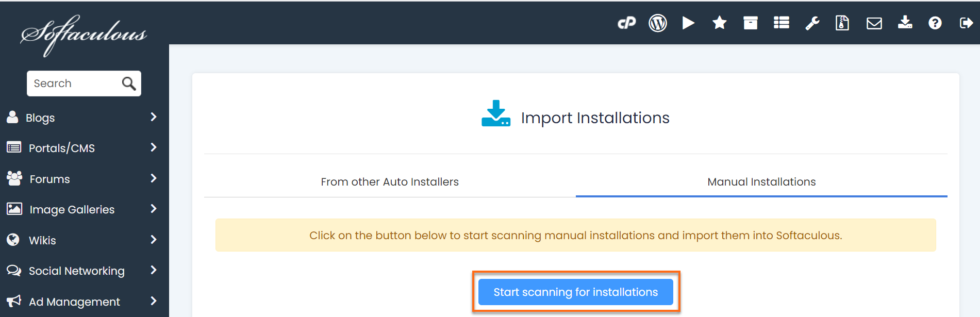
Task: Open email settings envelope icon
Action: 874,23
